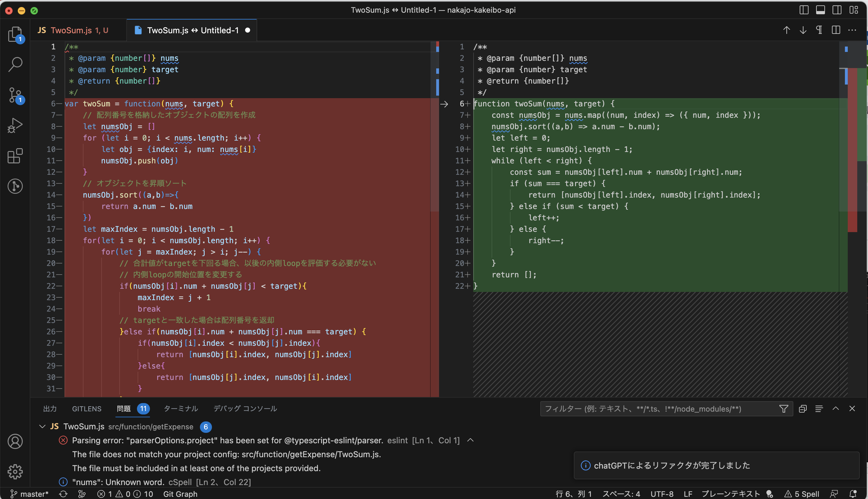Collapse the TwoSum.js problems group
Image resolution: width=868 pixels, height=499 pixels.
(x=42, y=426)
